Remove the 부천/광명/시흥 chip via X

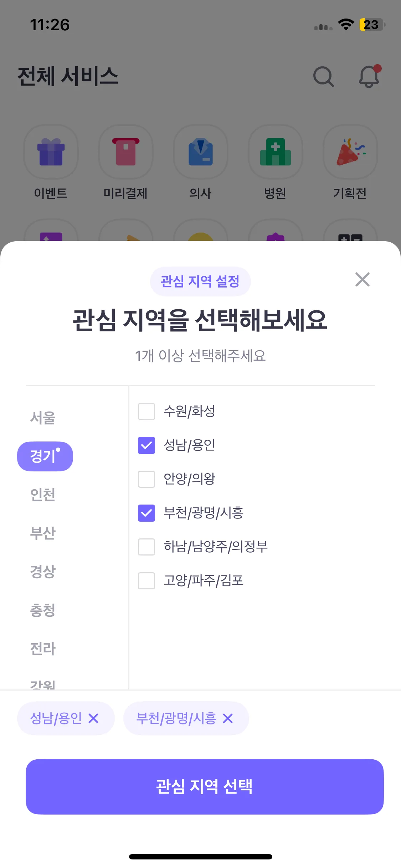[228, 718]
